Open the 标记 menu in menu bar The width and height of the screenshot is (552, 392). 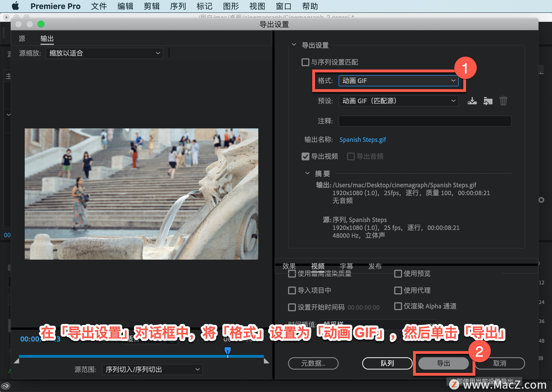(x=204, y=6)
